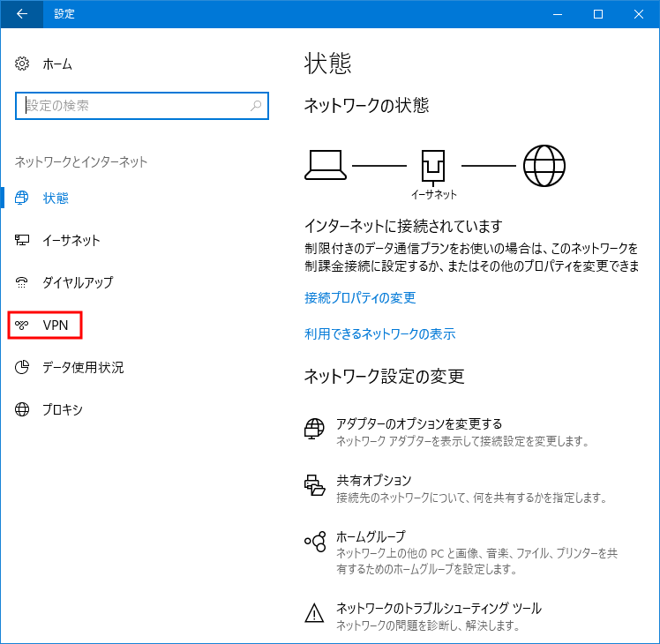This screenshot has height=644, width=660.
Task: Click the Home gear icon
Action: click(23, 64)
